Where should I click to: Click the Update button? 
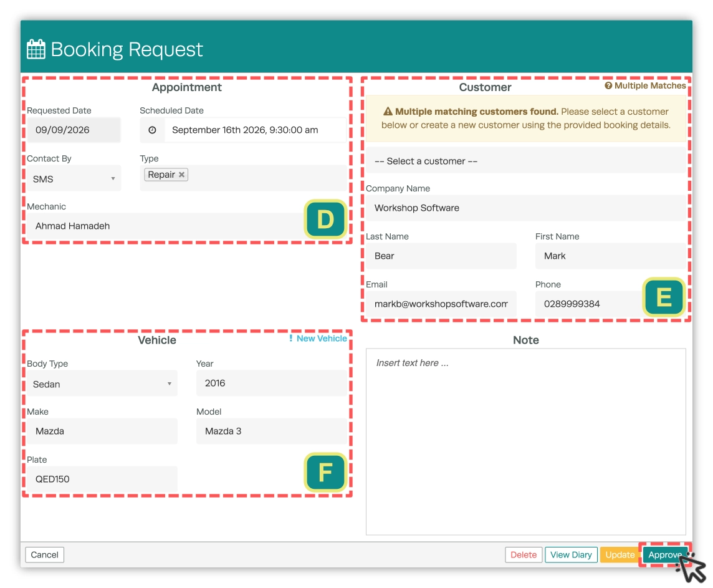coord(620,555)
